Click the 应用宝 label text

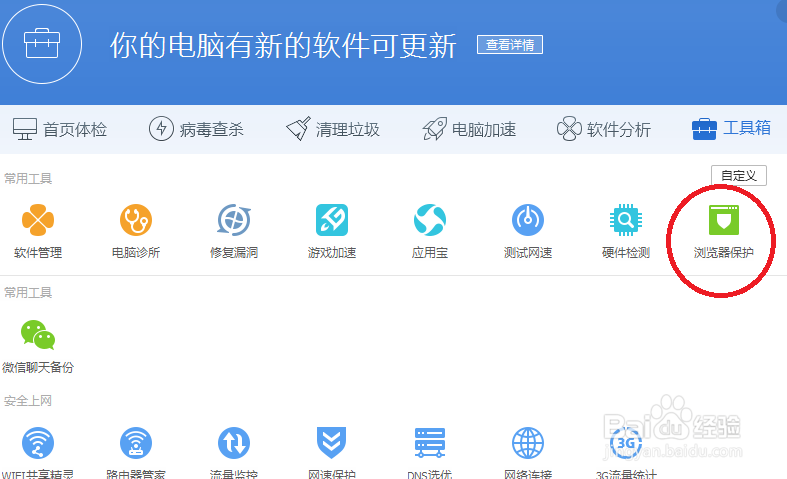pos(430,253)
